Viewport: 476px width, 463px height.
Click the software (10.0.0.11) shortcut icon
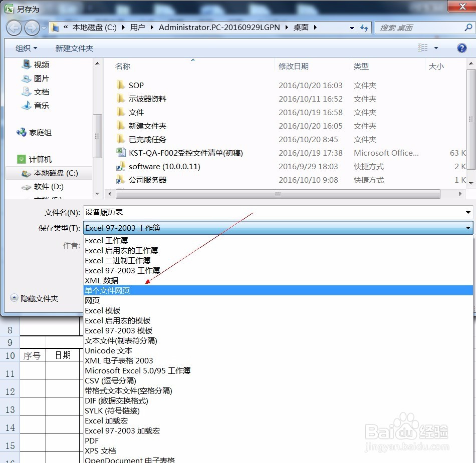[x=121, y=166]
